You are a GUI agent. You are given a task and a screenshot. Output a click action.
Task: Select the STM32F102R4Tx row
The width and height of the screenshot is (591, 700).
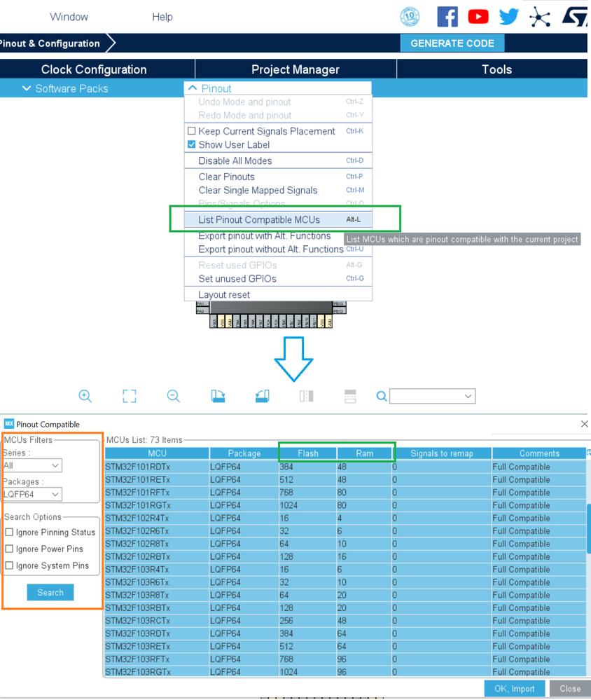point(345,518)
